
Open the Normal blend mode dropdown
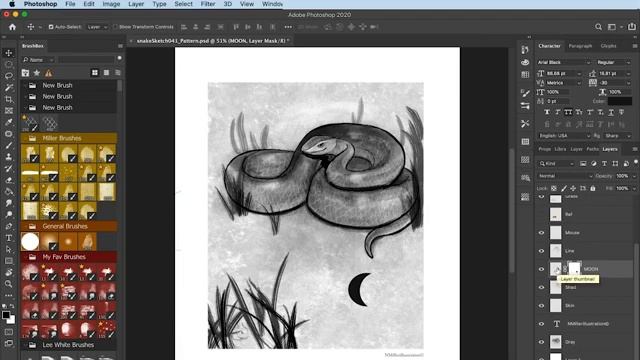565,176
